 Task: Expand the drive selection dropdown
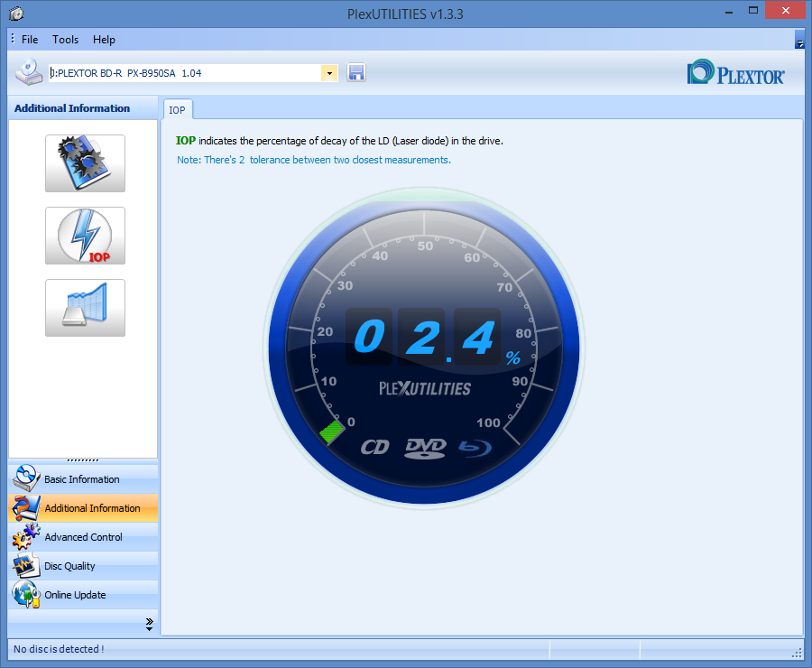tap(329, 73)
